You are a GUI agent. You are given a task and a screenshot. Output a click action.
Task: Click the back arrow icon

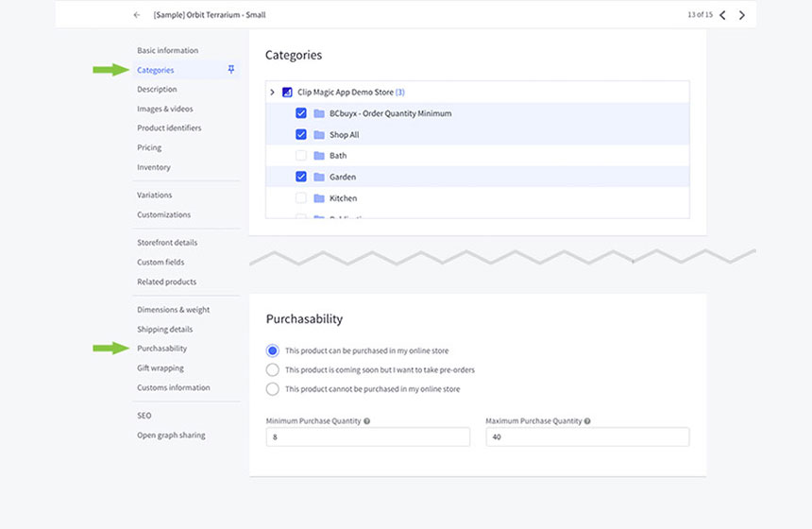point(137,15)
